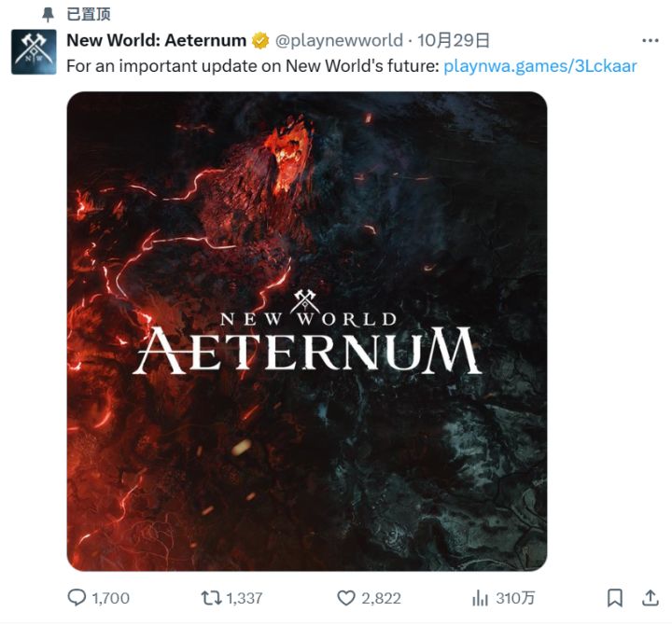The width and height of the screenshot is (672, 625).
Task: Click the 1,700 replies count
Action: tap(111, 598)
